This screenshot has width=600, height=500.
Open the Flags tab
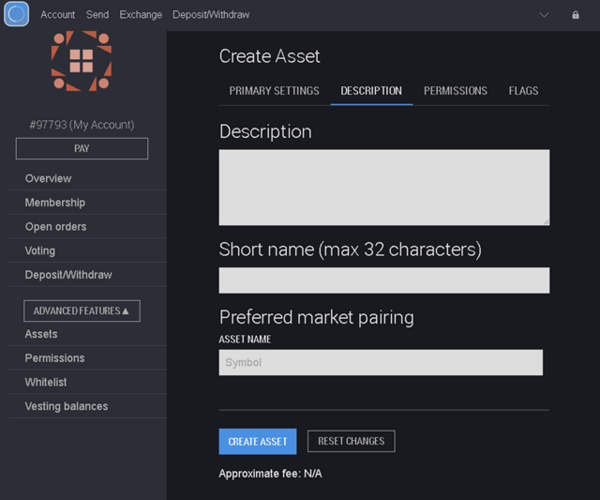(x=523, y=91)
